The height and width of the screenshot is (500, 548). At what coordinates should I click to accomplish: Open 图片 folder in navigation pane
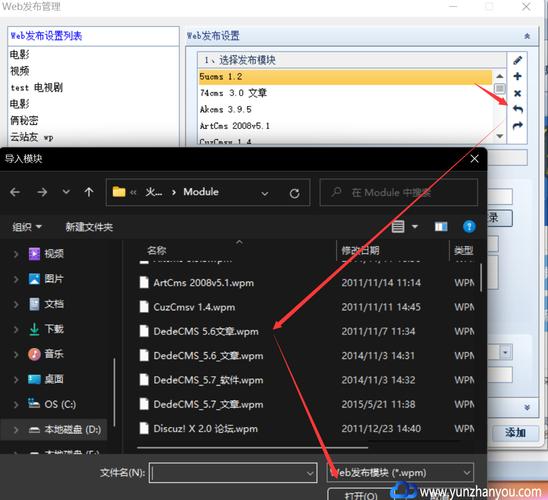click(x=46, y=279)
